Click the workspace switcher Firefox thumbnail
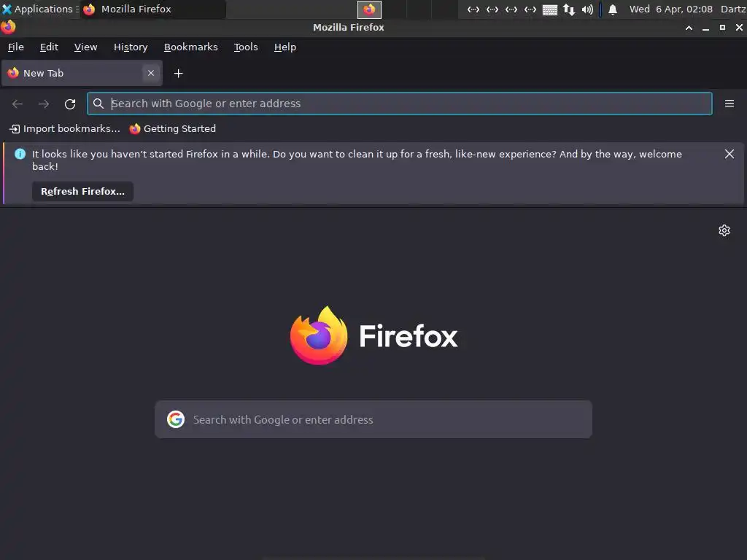747x560 pixels. tap(369, 9)
